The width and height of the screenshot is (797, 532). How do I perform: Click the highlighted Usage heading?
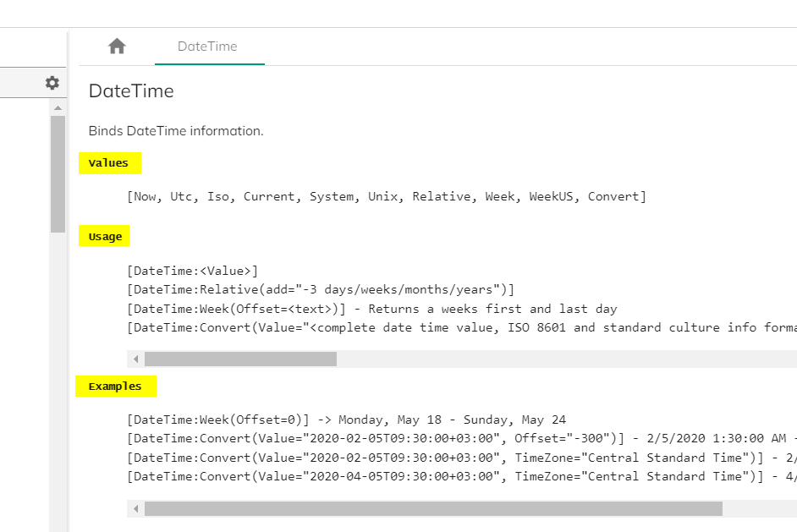click(104, 236)
